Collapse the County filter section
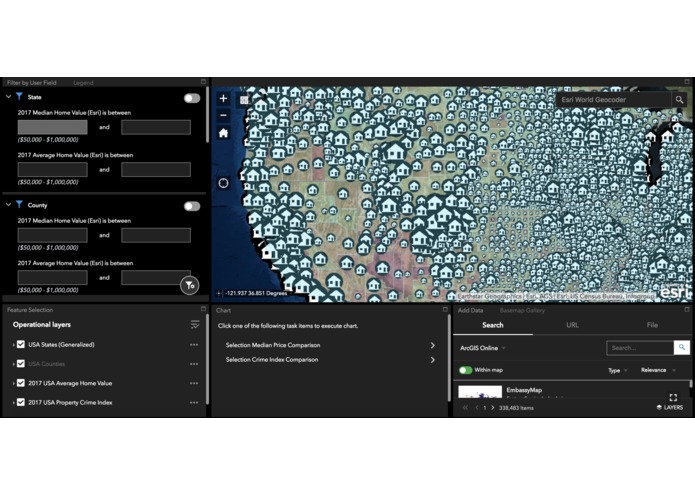This screenshot has width=695, height=494. pos(8,205)
